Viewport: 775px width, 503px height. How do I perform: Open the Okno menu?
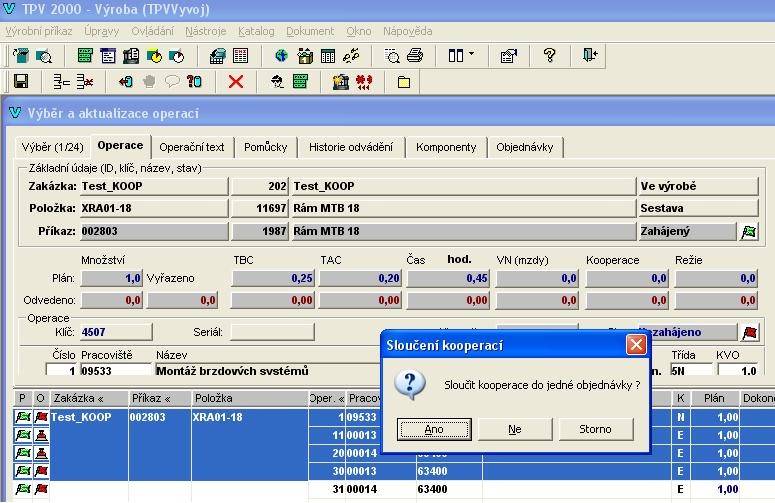(358, 31)
